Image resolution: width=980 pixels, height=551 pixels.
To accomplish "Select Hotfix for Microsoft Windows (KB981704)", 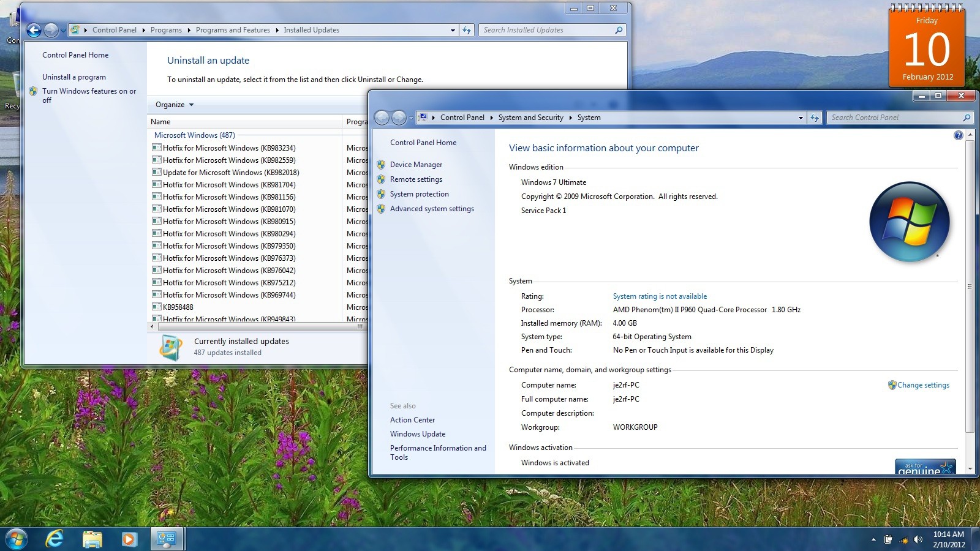I will click(229, 185).
